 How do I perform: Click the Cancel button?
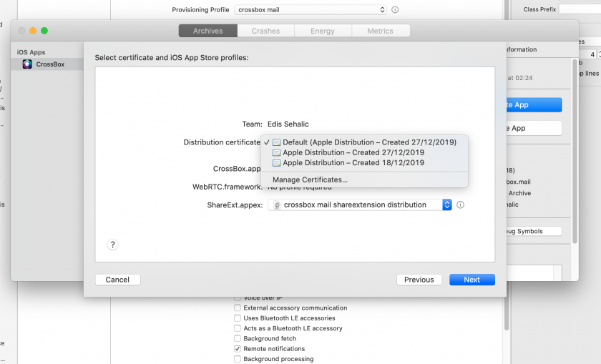pyautogui.click(x=117, y=280)
